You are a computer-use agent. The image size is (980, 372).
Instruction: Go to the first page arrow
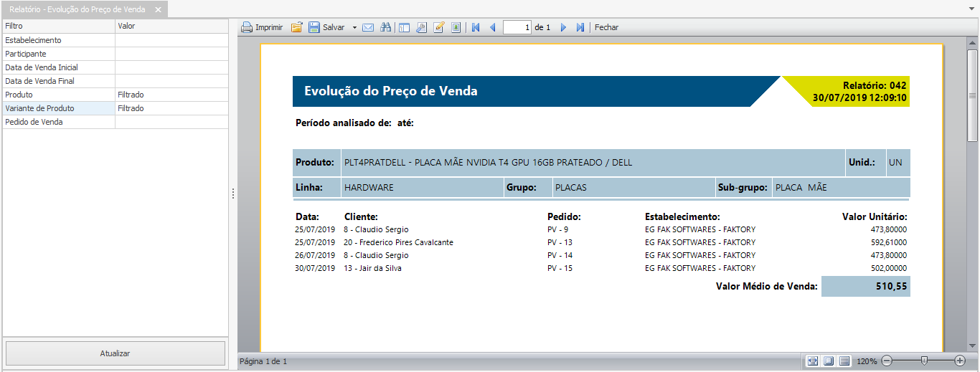pos(475,27)
